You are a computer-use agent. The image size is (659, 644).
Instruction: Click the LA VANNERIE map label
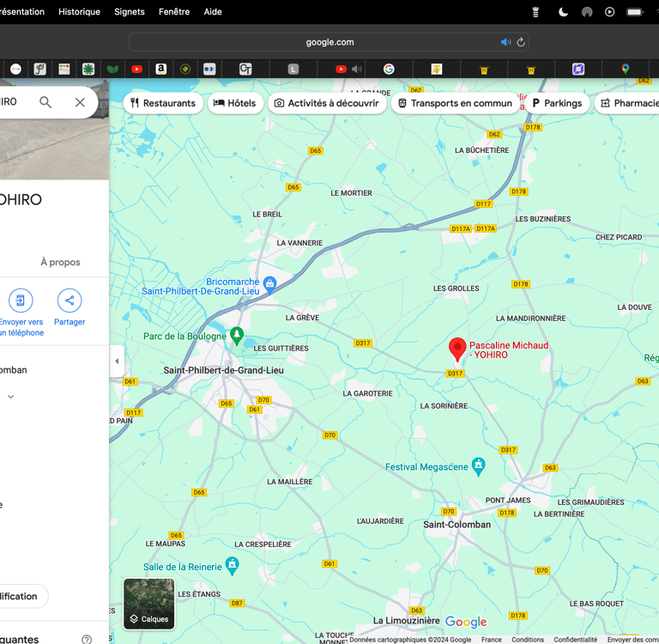299,243
